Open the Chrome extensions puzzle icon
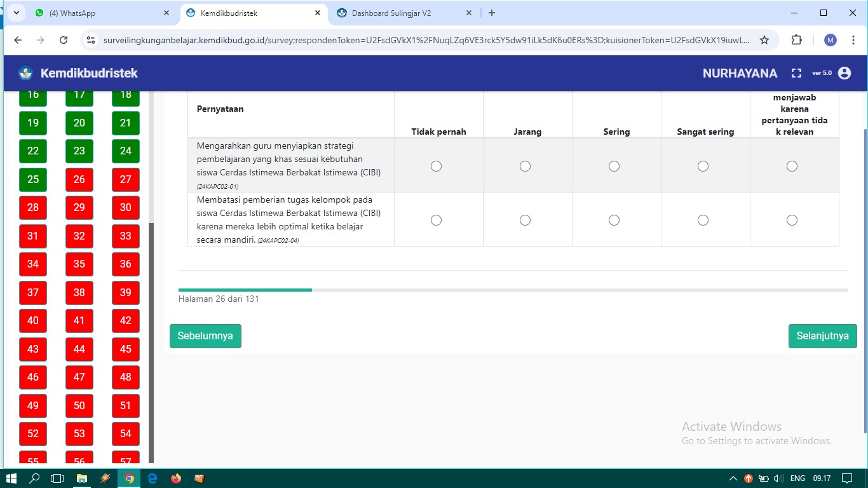 (x=796, y=40)
